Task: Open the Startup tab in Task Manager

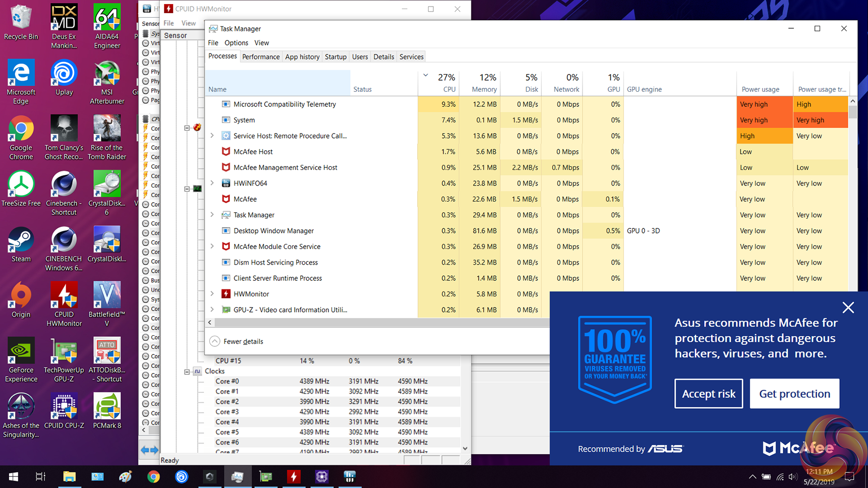Action: (x=335, y=57)
